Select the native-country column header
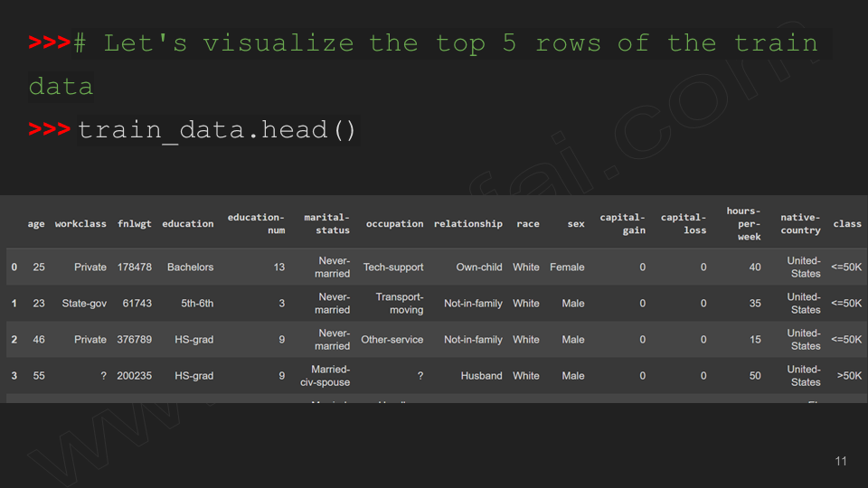This screenshot has height=488, width=868. (x=800, y=223)
